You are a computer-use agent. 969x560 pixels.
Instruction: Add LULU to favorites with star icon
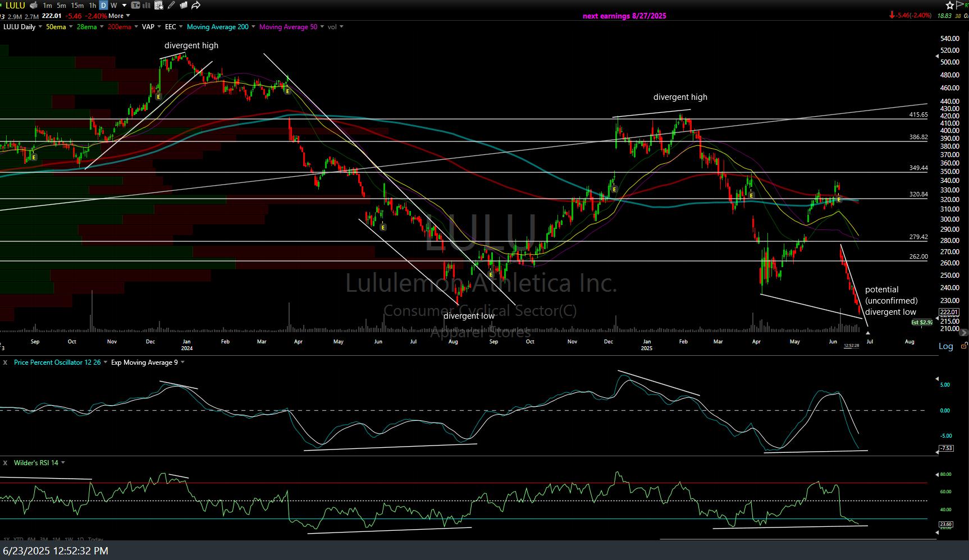pos(950,6)
